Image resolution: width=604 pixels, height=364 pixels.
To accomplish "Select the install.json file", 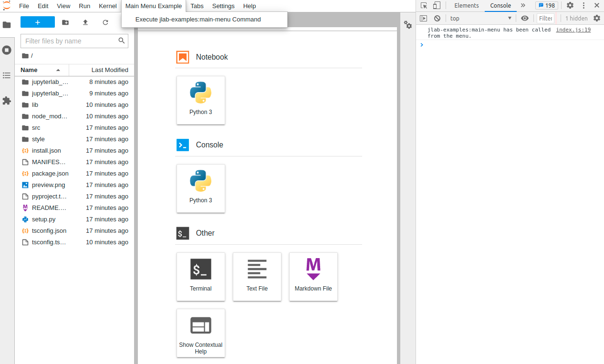I will tap(74, 151).
